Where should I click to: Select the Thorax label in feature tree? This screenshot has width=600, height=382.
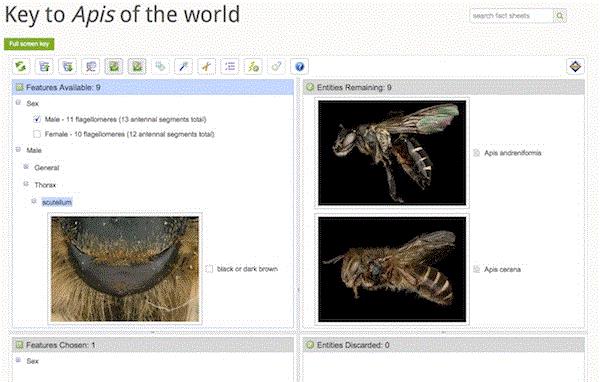pos(45,185)
